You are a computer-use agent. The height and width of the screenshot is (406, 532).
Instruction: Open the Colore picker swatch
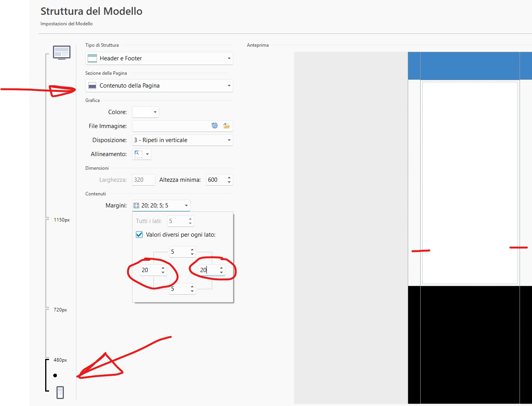[145, 112]
